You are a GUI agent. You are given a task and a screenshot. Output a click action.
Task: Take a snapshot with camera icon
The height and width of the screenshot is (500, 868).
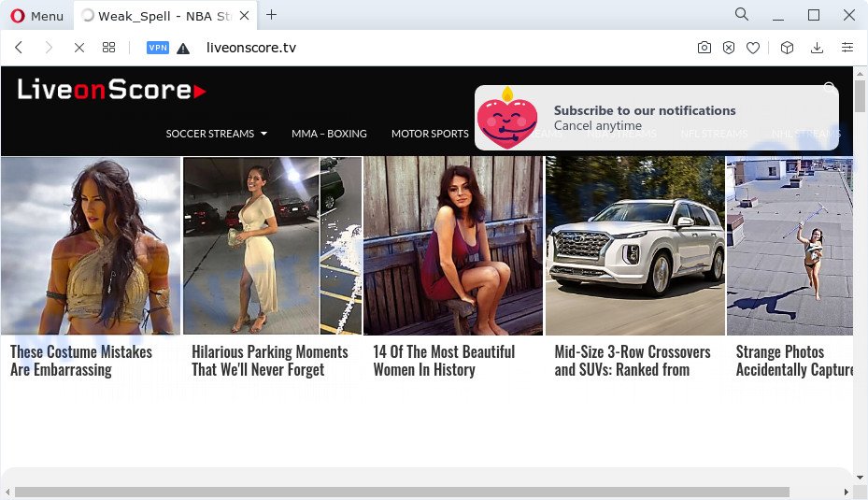pos(704,48)
